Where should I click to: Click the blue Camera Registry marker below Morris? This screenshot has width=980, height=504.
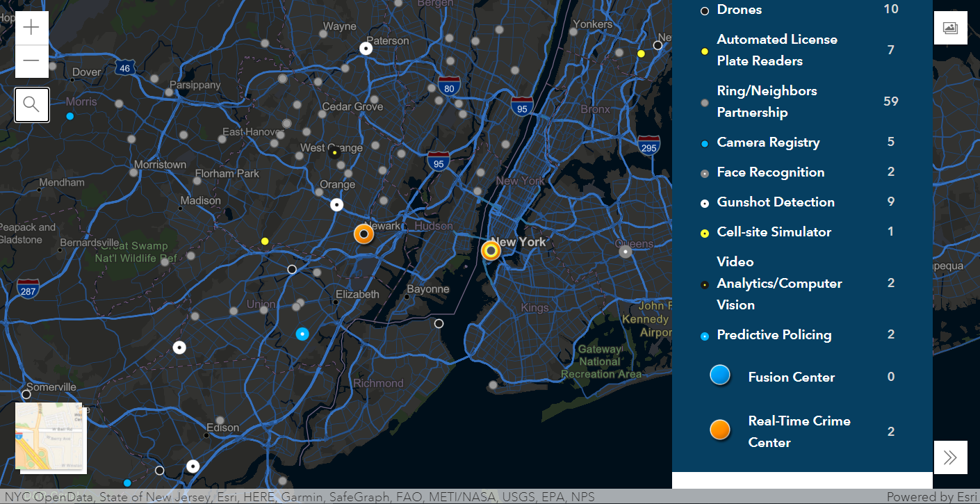coord(70,116)
